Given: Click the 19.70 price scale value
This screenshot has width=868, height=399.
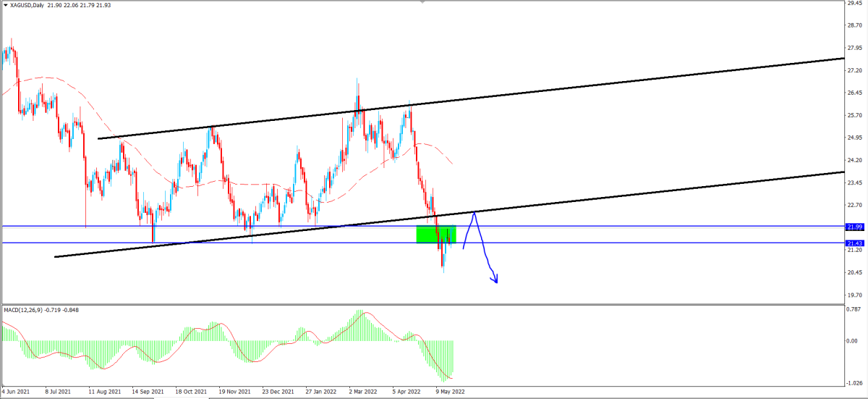Looking at the screenshot, I should tap(854, 295).
